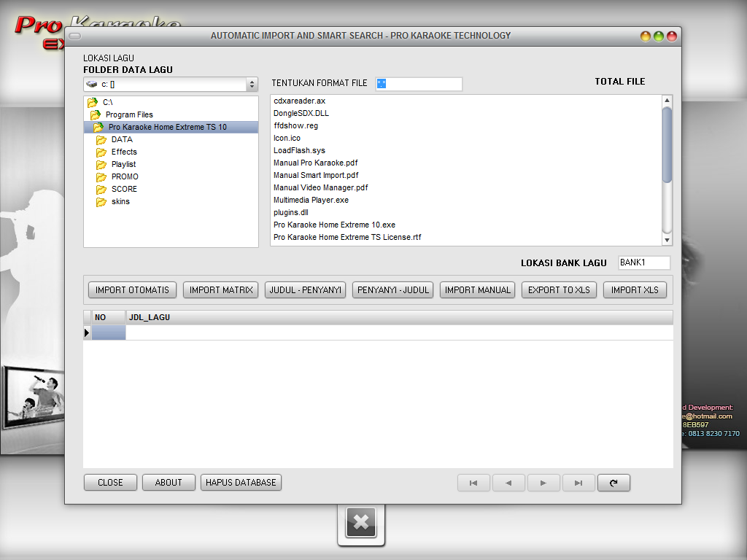The image size is (747, 560).
Task: Click the DATA folder icon
Action: tap(101, 139)
